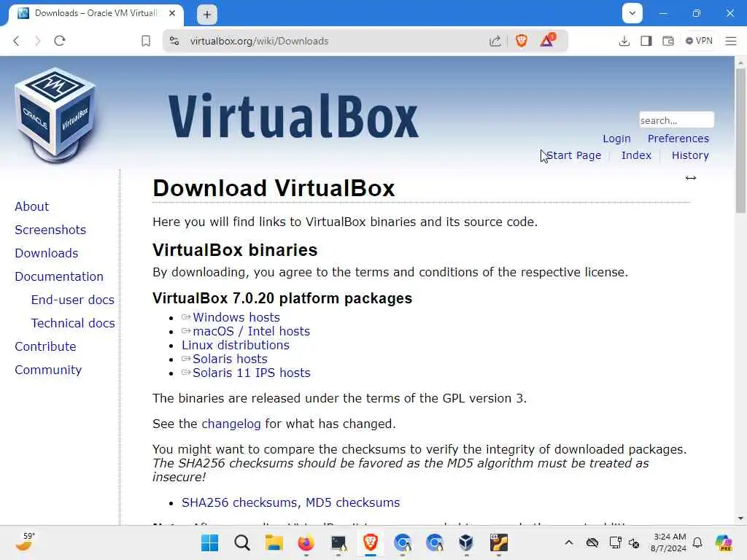Open the weather widget showing 59°

click(25, 542)
